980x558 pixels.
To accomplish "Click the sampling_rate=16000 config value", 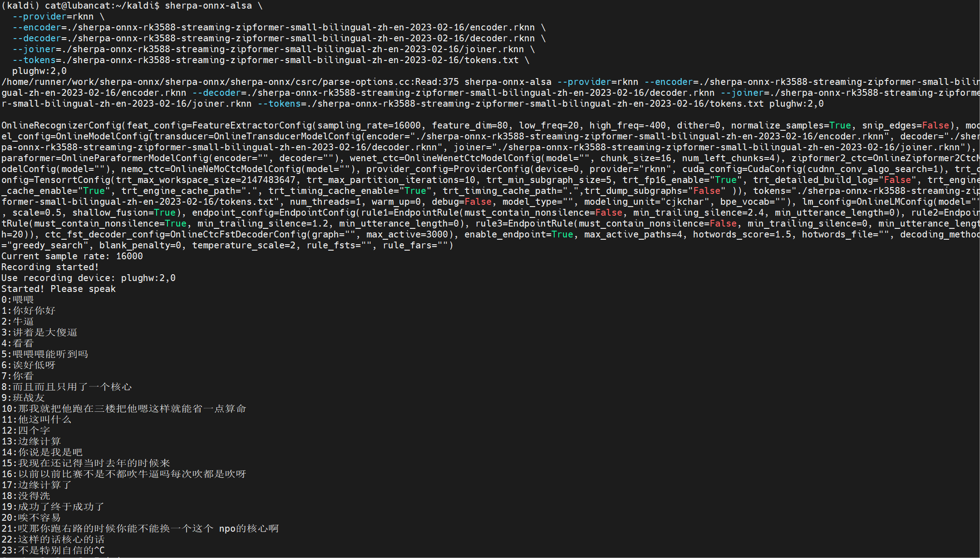I will click(x=369, y=125).
